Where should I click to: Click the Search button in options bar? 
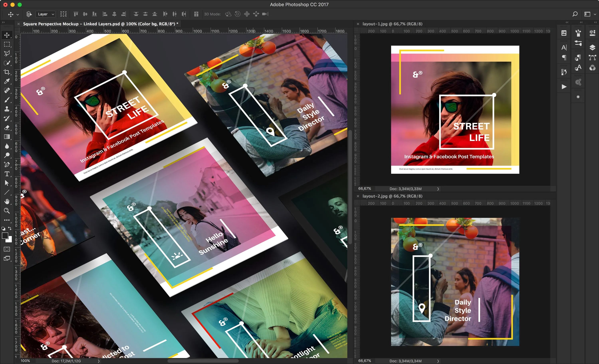pos(575,14)
